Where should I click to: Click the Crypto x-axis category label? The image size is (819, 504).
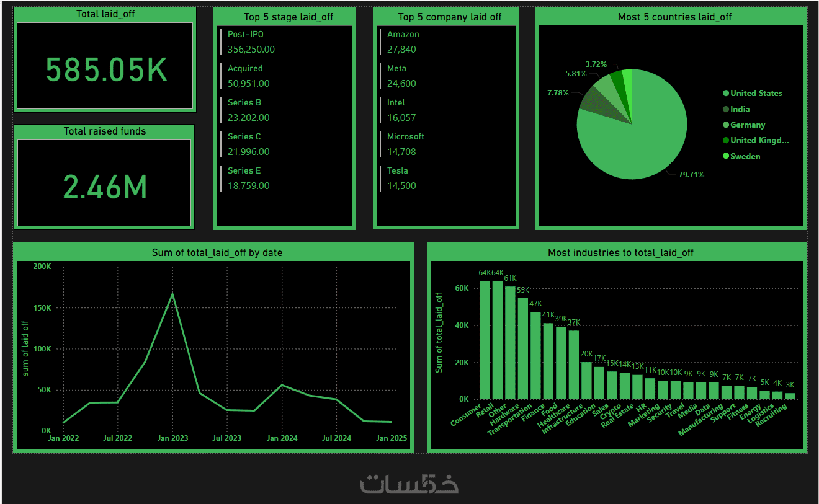[x=611, y=412]
